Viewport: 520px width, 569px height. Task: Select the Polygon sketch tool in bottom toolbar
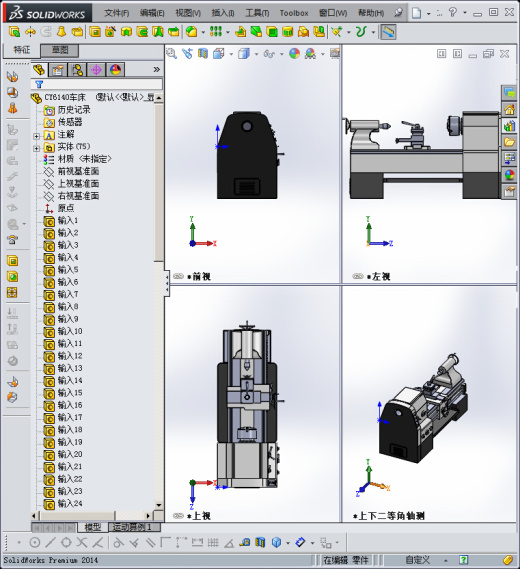pos(66,543)
